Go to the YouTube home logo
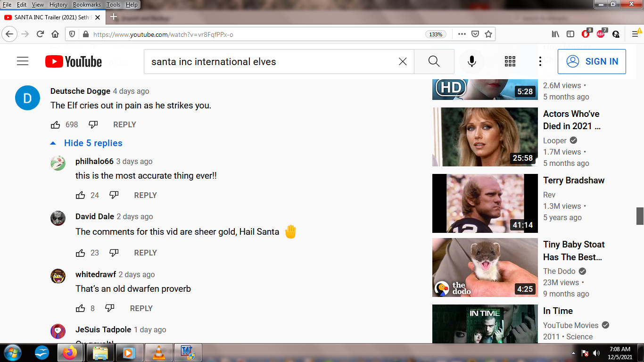The height and width of the screenshot is (362, 644). coord(74,62)
